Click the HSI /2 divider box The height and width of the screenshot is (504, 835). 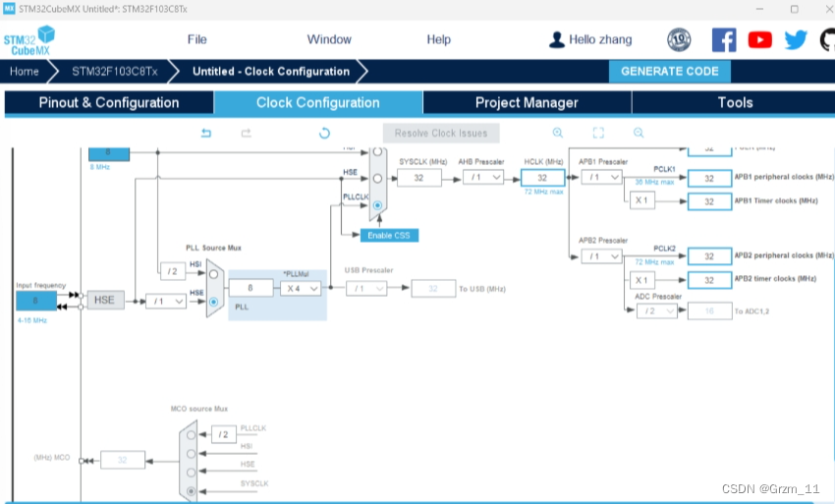coord(173,271)
